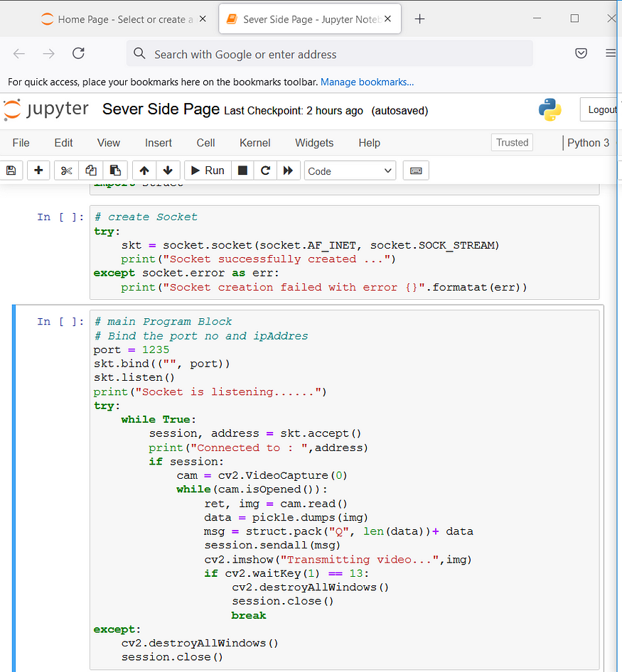Move the selected cell down with the arrow icon
Viewport: 622px width, 672px height.
point(168,170)
